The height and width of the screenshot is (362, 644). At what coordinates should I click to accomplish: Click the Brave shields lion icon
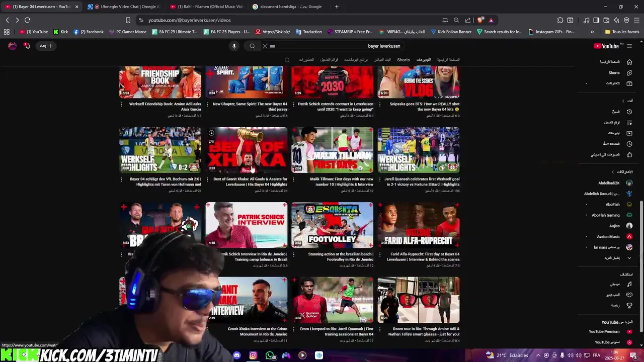pos(480,20)
